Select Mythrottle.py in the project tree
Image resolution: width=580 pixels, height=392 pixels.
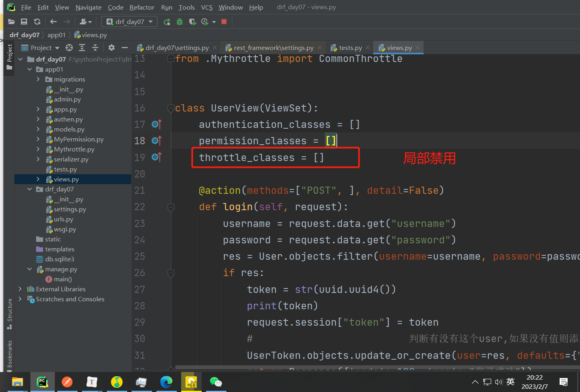pos(74,149)
